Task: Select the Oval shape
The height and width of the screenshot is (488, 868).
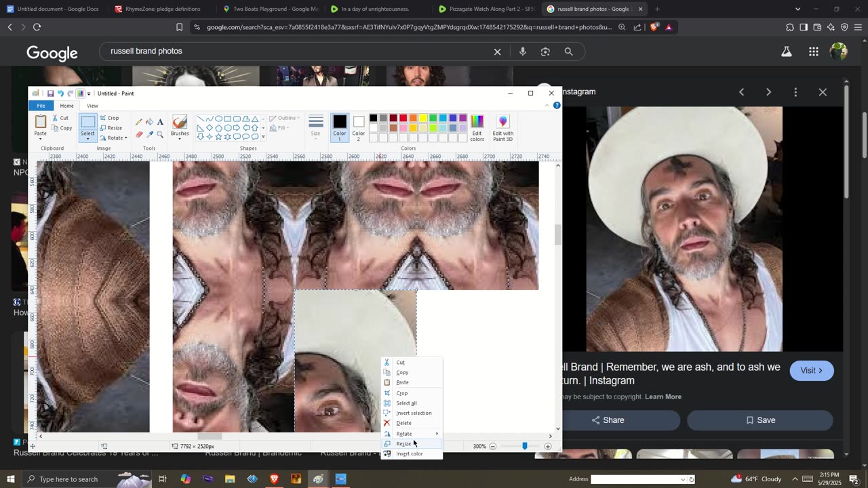Action: pos(218,119)
